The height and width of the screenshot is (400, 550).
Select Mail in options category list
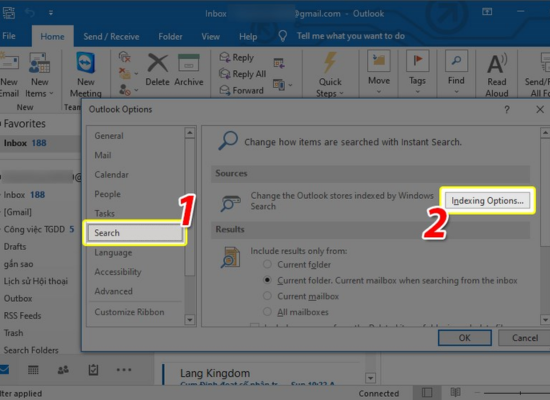pyautogui.click(x=135, y=155)
